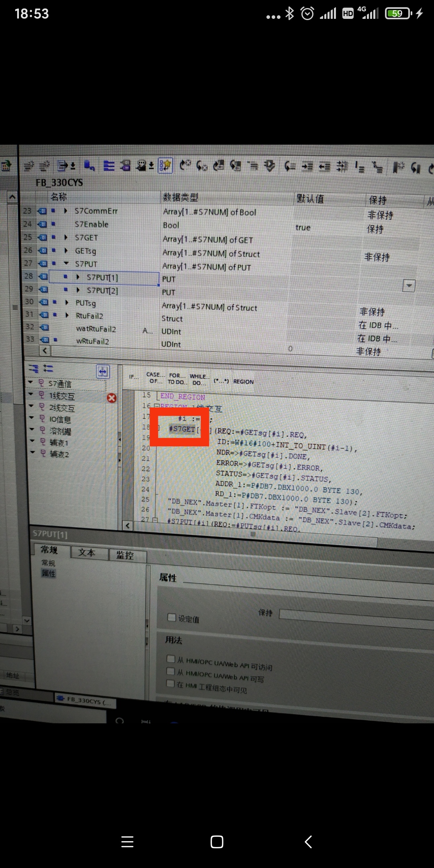Insert FOR TO DO loop snippet
The height and width of the screenshot is (868, 434).
pyautogui.click(x=176, y=379)
